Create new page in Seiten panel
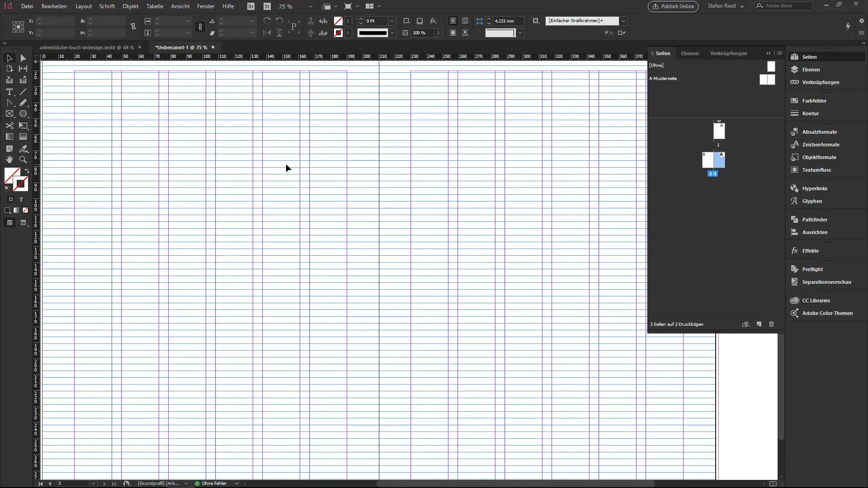Image resolution: width=868 pixels, height=488 pixels. [x=759, y=324]
